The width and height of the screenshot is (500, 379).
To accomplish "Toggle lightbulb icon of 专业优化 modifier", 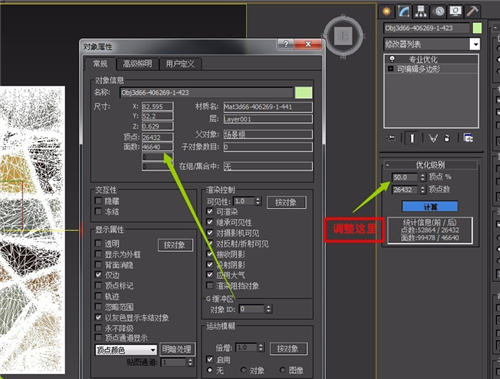I will pos(392,59).
